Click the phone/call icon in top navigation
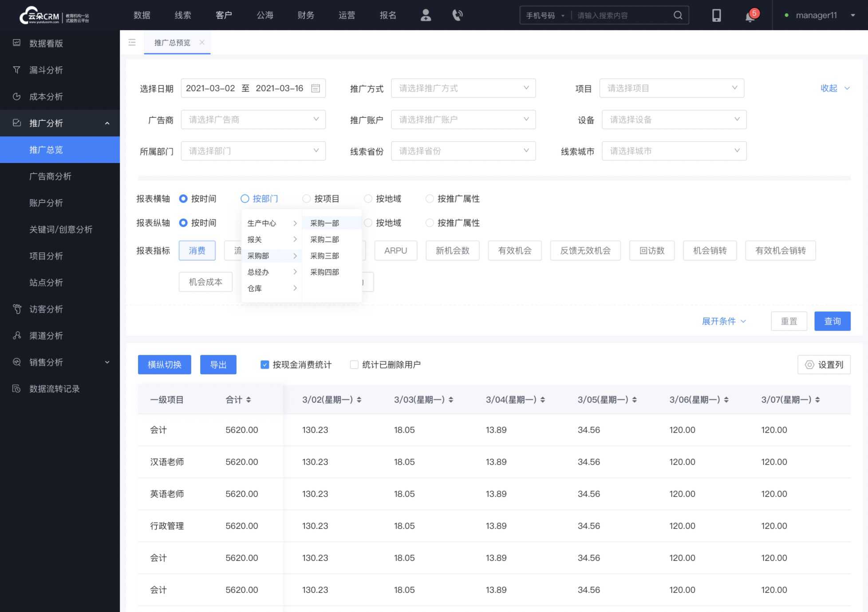 [x=457, y=15]
